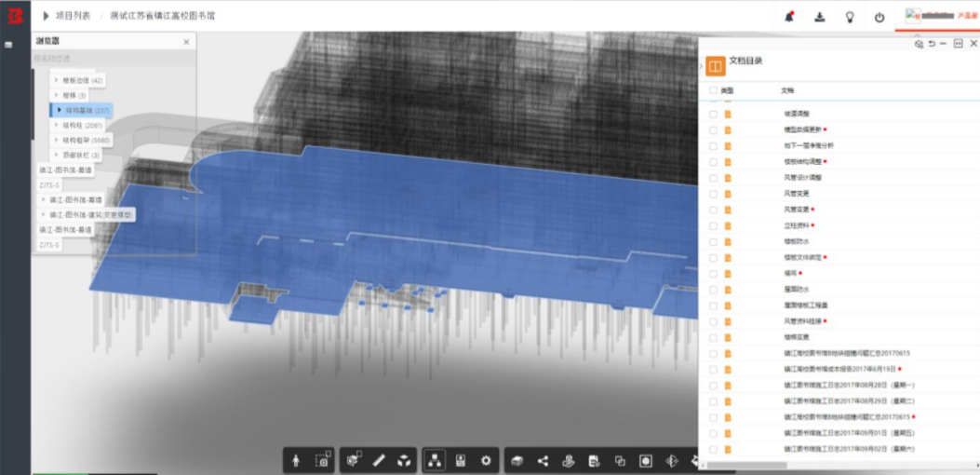Open user account menu at top-right

[937, 16]
